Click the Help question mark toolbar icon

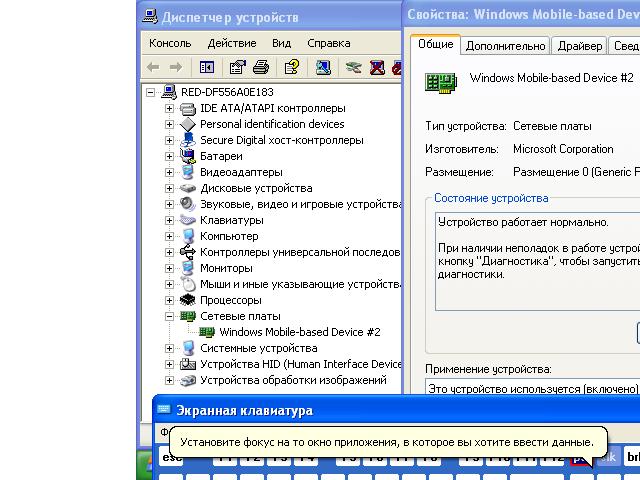pyautogui.click(x=292, y=67)
